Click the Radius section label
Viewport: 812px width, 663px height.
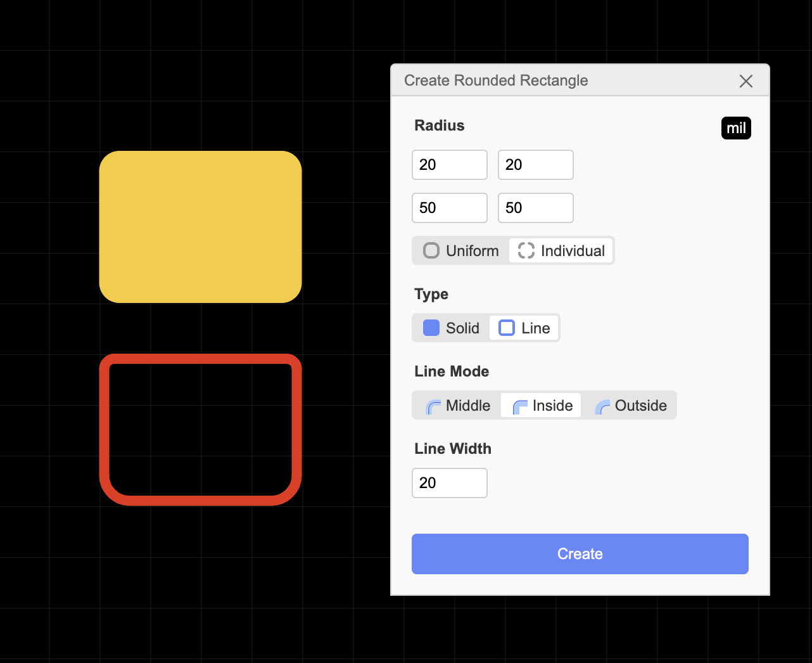point(440,126)
